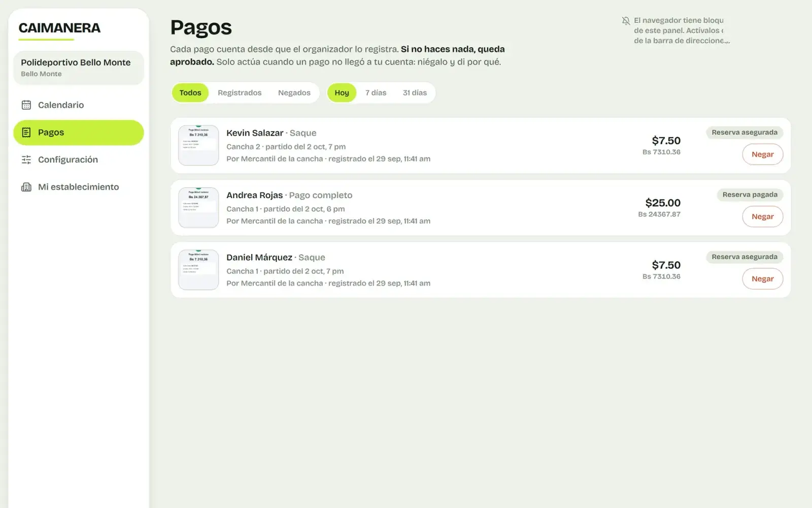Select the Pagos receipt icon
This screenshot has width=812, height=508.
pyautogui.click(x=26, y=133)
